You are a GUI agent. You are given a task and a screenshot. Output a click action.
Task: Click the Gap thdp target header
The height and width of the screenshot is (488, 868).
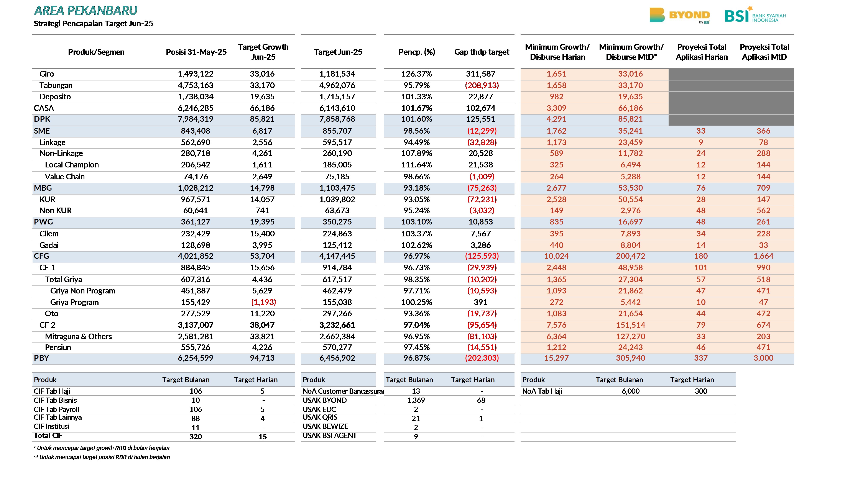click(x=482, y=52)
